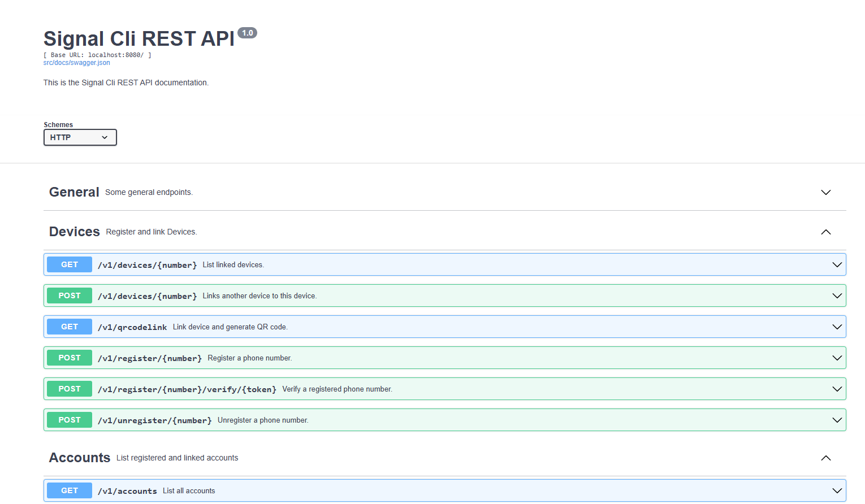Click the General section heading
Viewport: 865px width, 504px height.
(74, 192)
